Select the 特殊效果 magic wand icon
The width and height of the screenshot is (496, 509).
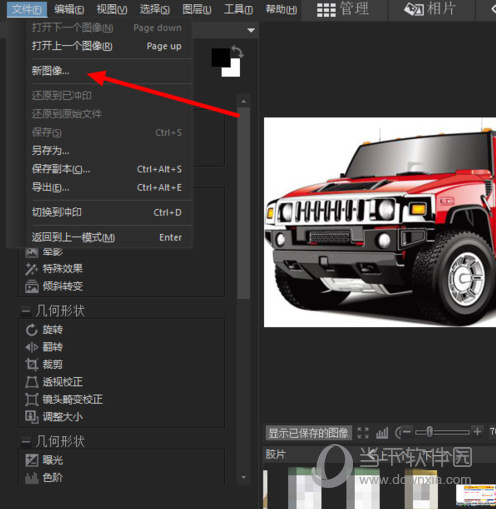(32, 269)
